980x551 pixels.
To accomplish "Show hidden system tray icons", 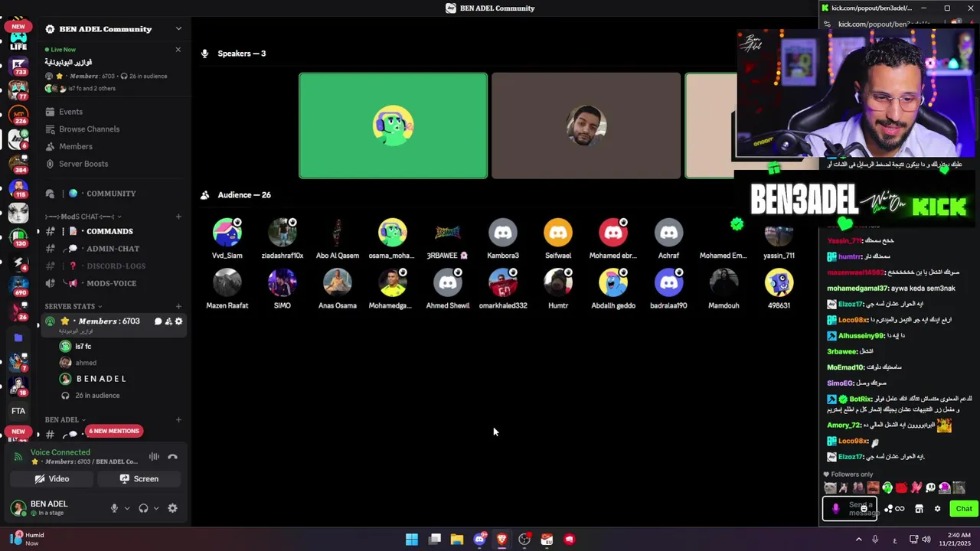I will (x=858, y=540).
